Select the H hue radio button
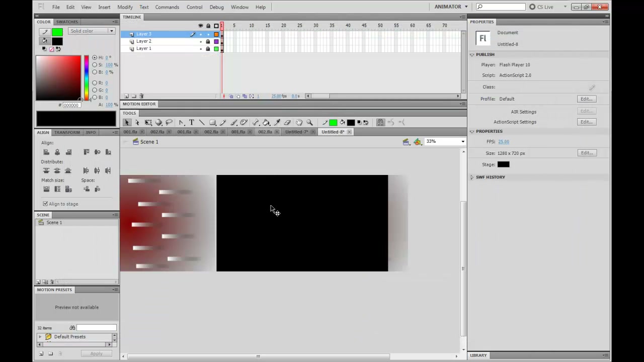This screenshot has width=644, height=362. pyautogui.click(x=95, y=57)
